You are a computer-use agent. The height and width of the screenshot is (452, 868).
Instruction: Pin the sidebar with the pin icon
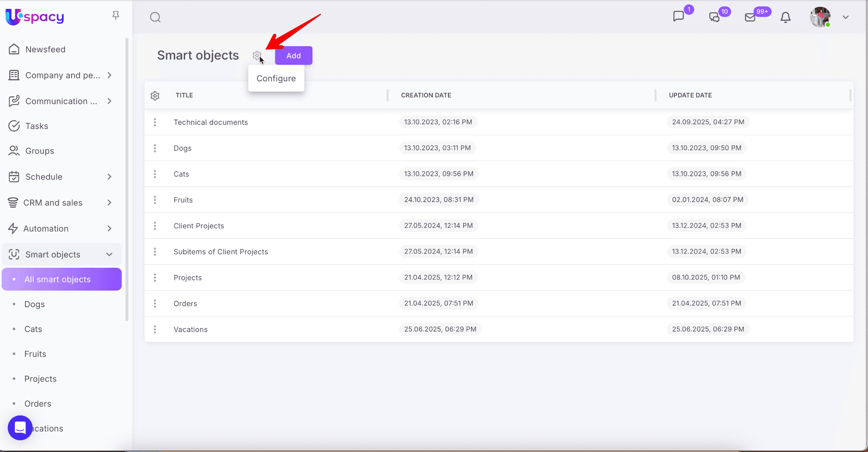[x=116, y=16]
